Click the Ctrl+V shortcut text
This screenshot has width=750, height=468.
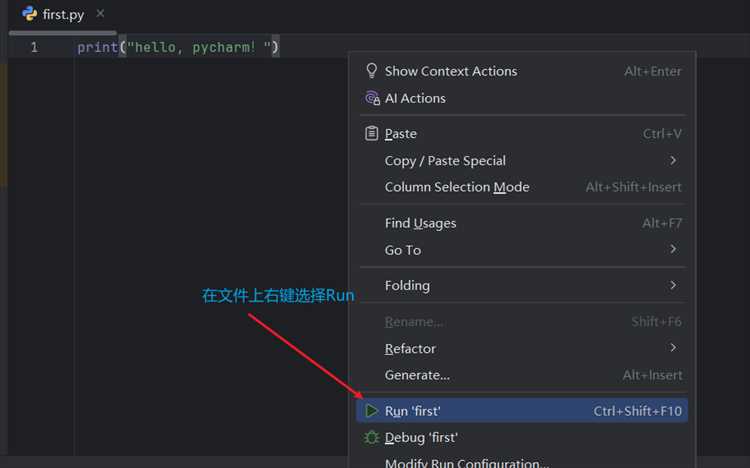coord(662,134)
